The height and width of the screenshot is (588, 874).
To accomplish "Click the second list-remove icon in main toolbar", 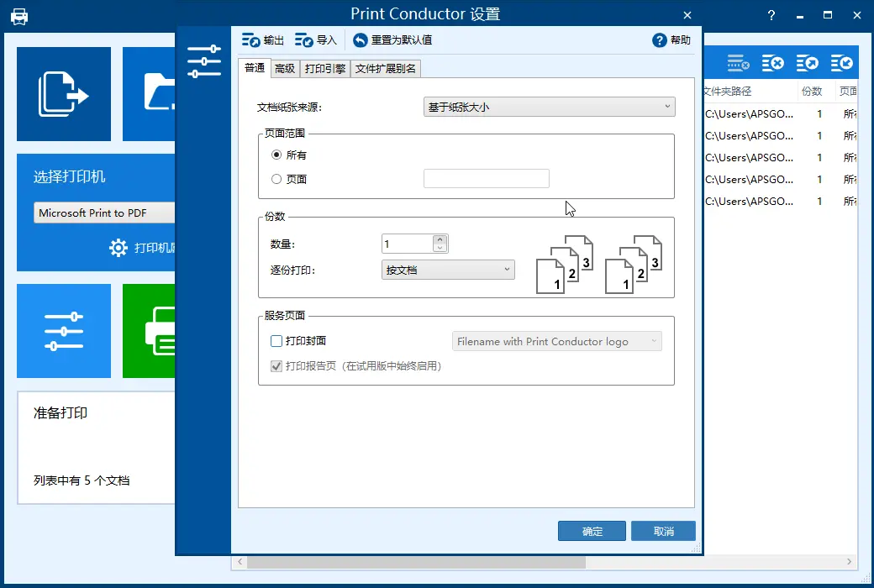I will (x=772, y=63).
